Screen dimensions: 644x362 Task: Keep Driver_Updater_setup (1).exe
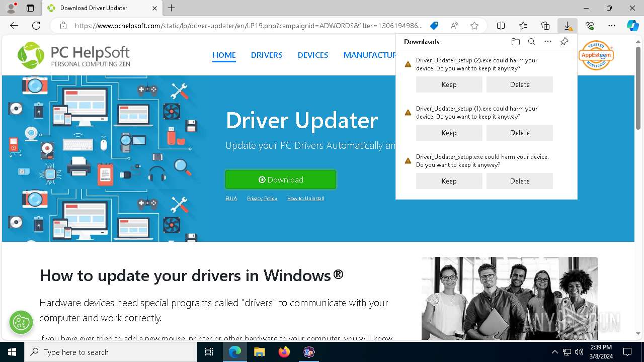449,133
